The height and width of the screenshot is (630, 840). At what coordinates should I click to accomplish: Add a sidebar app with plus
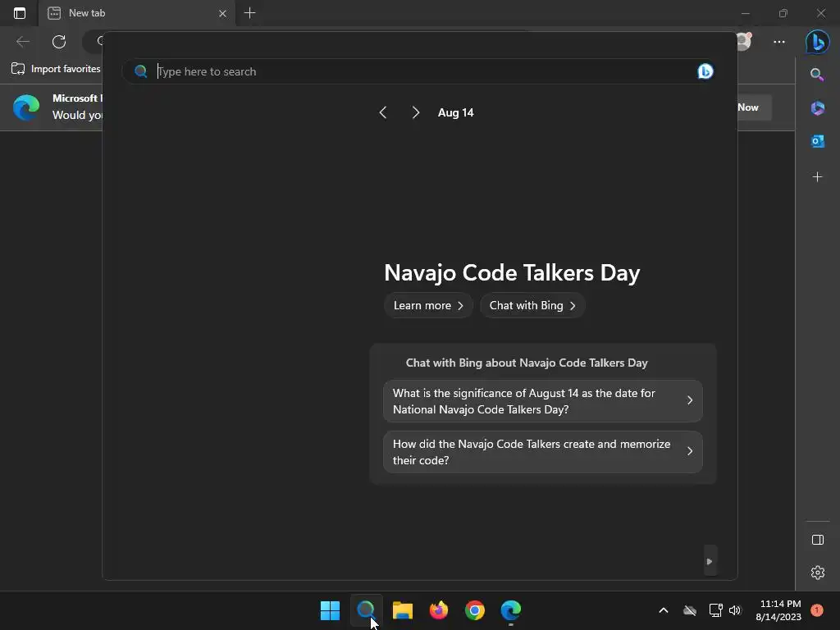pos(818,177)
